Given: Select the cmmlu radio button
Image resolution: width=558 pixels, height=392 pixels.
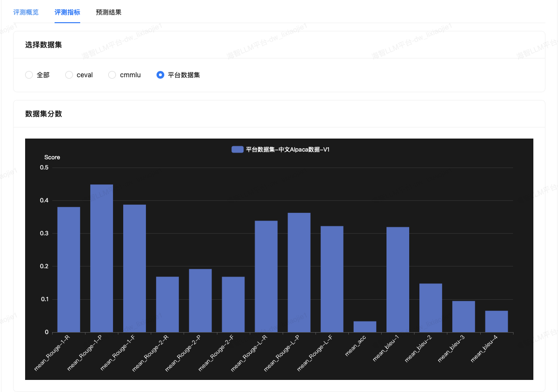Looking at the screenshot, I should [112, 75].
